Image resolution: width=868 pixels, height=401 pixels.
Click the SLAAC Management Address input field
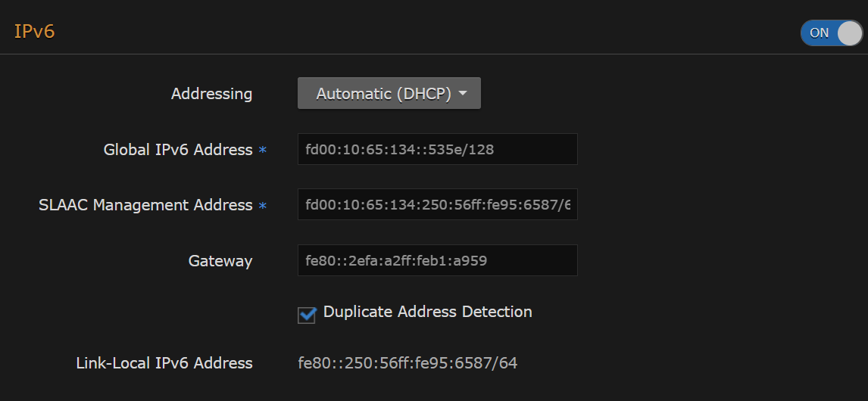437,204
